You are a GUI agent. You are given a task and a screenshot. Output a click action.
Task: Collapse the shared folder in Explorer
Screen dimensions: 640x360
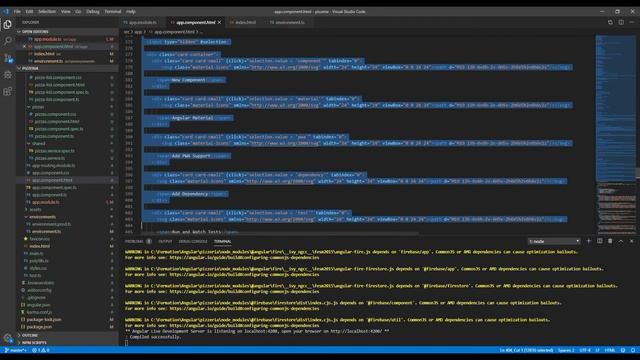point(38,144)
